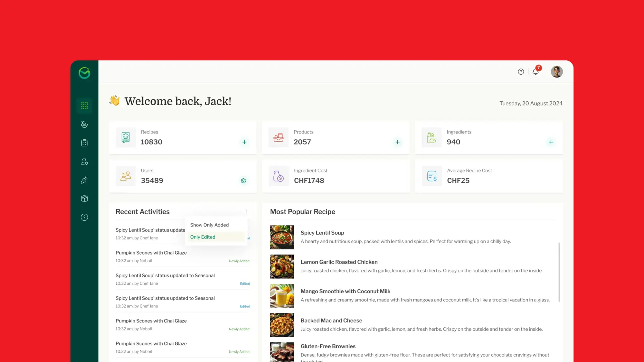The image size is (644, 362).
Task: Click the Most Popular Recipe scrollbar
Action: pos(559,272)
